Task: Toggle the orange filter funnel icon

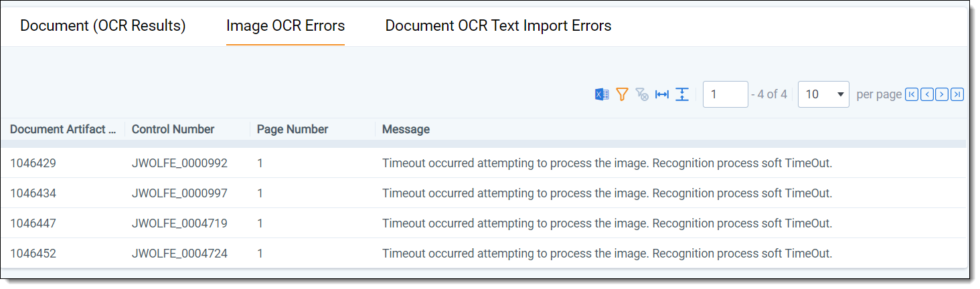Action: 622,95
